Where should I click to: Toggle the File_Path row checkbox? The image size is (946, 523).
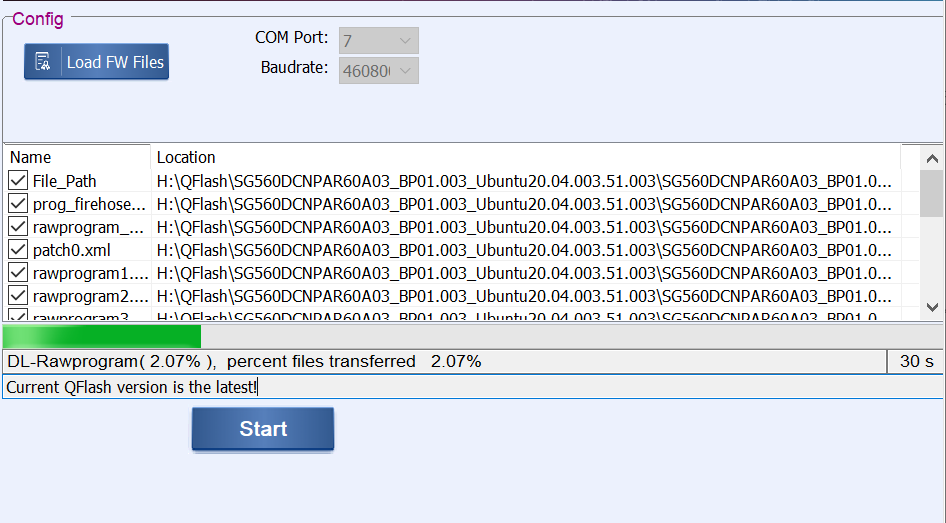[18, 181]
